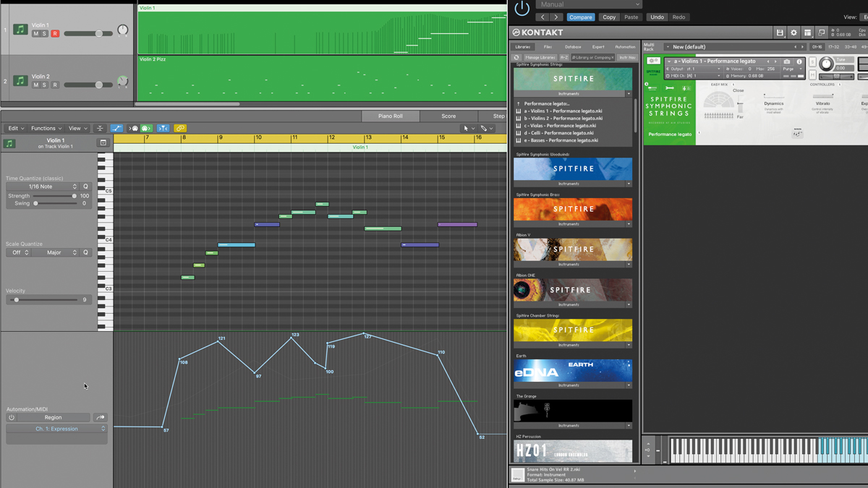Click the automation point labeled 121
The image size is (868, 488).
tap(218, 342)
